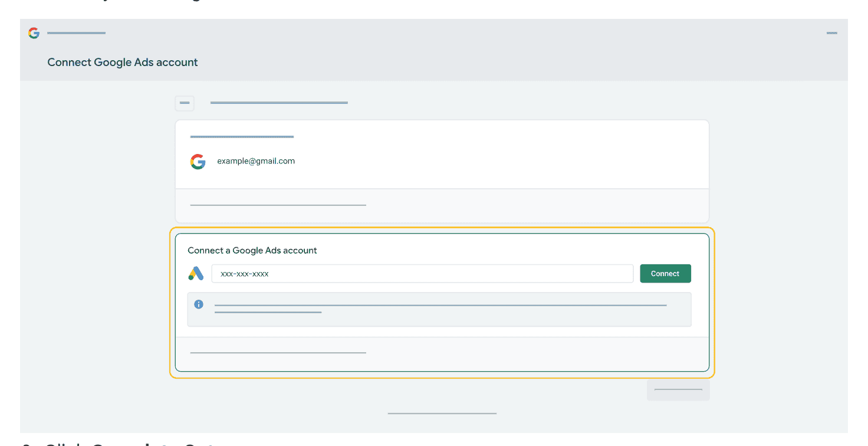This screenshot has height=446, width=868.
Task: Click the info icon in the notice box
Action: pos(199,304)
